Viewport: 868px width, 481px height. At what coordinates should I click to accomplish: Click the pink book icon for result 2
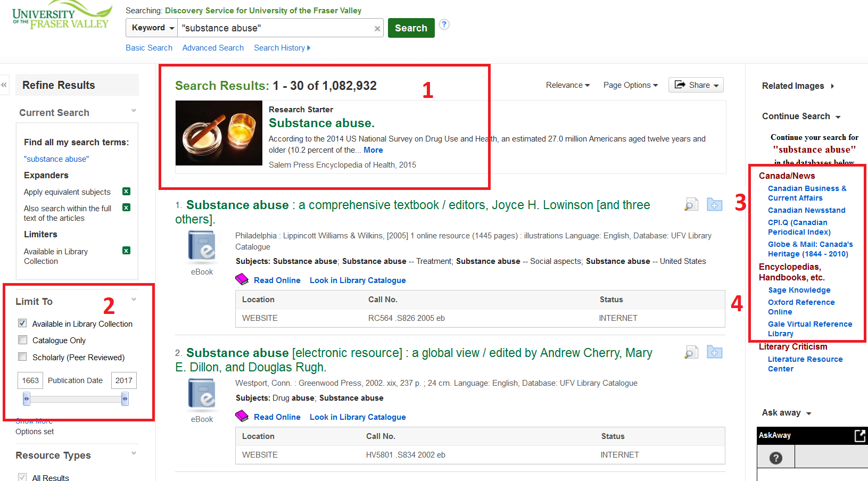(x=242, y=416)
